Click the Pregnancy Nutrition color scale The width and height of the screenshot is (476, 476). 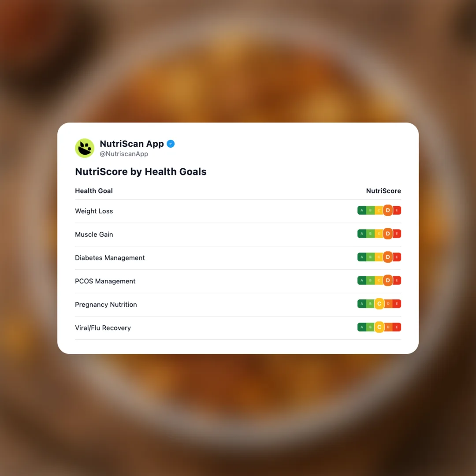pyautogui.click(x=379, y=304)
